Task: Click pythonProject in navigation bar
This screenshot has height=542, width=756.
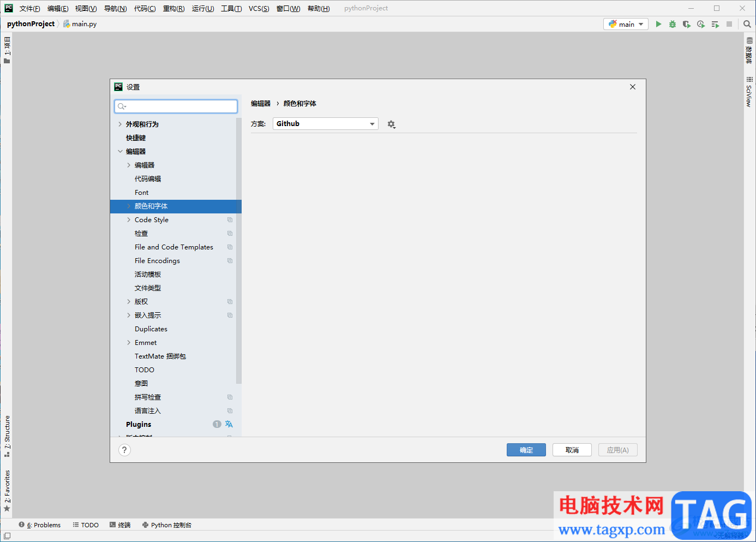Action: click(31, 24)
